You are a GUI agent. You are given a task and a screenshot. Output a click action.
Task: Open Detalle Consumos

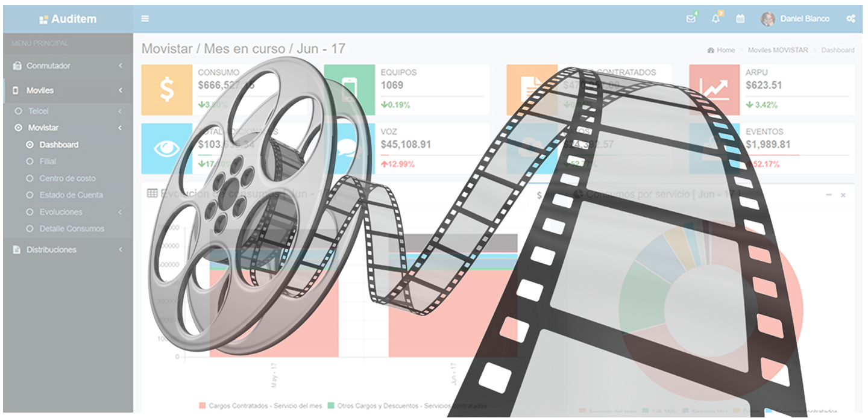coord(72,229)
